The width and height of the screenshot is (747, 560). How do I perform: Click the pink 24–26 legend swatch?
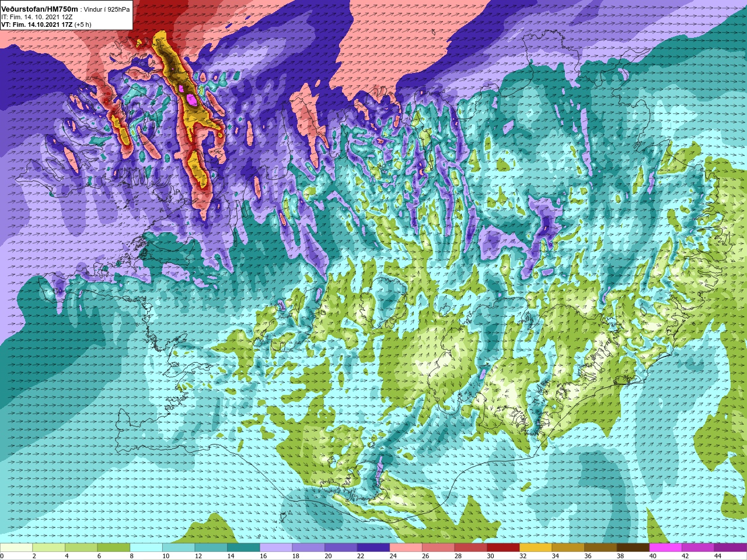pyautogui.click(x=406, y=548)
